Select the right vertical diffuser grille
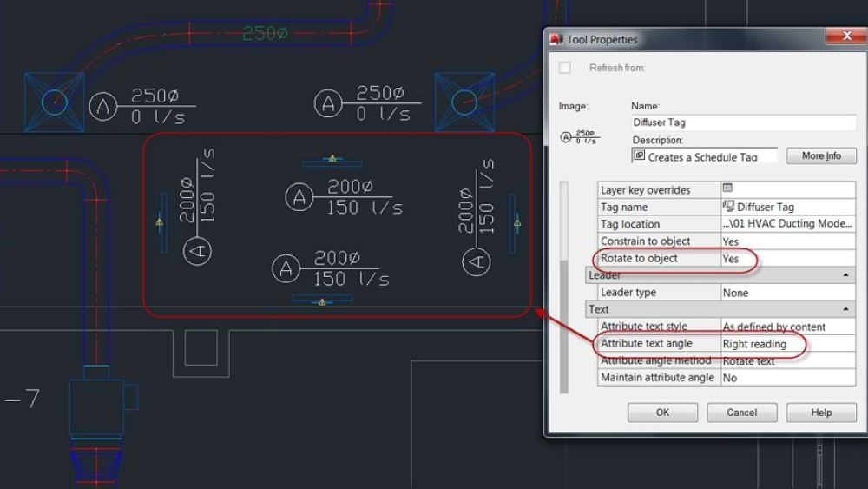 click(513, 222)
